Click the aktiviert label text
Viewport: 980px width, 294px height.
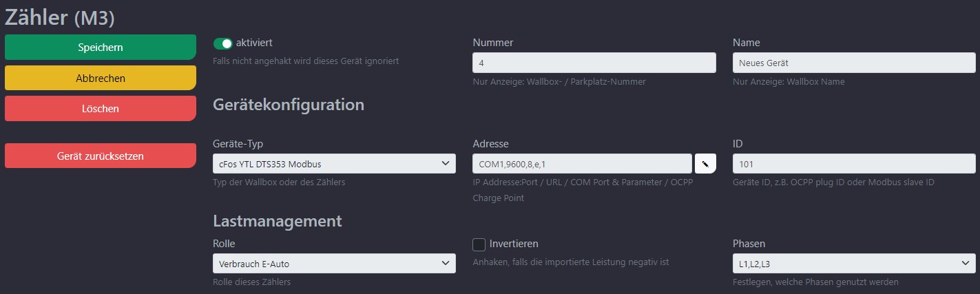tap(254, 43)
